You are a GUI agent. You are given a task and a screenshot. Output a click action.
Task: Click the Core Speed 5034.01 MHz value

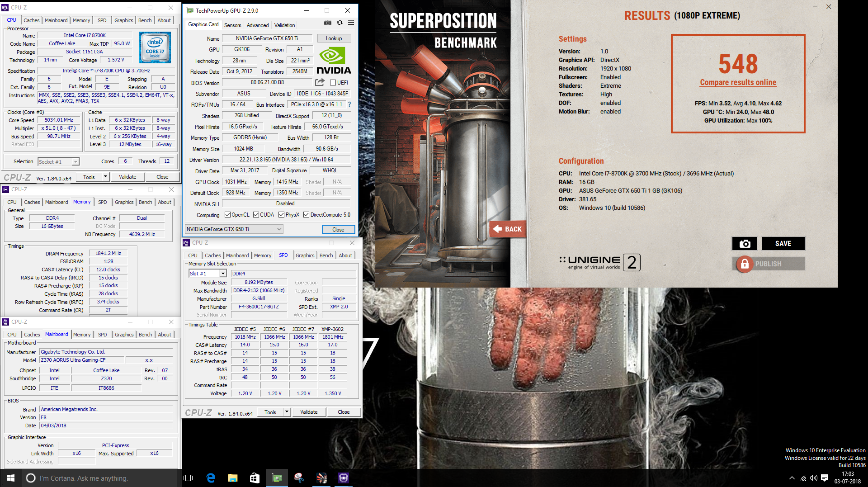pos(59,120)
